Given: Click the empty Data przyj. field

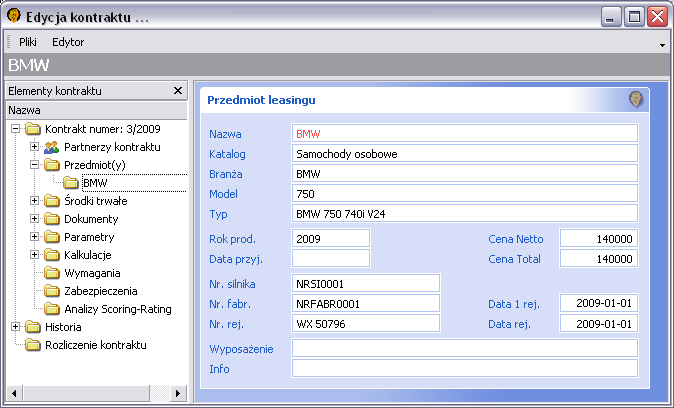Looking at the screenshot, I should [331, 258].
